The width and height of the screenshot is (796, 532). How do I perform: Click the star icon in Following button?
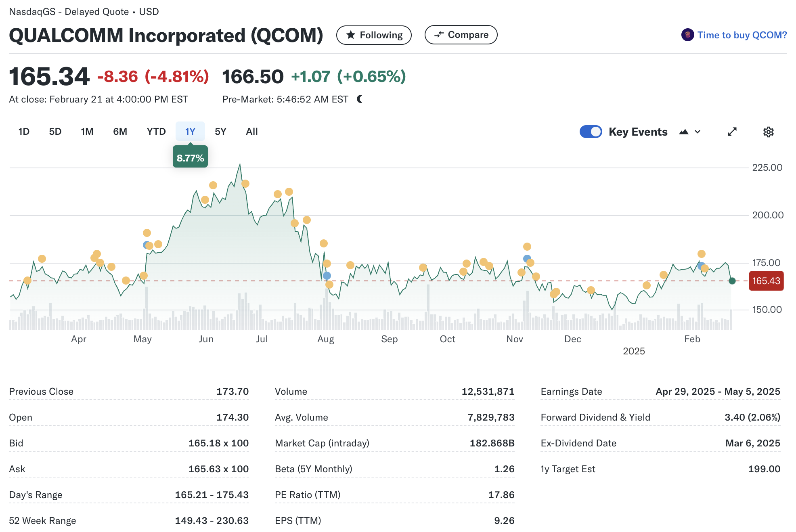[x=351, y=35]
